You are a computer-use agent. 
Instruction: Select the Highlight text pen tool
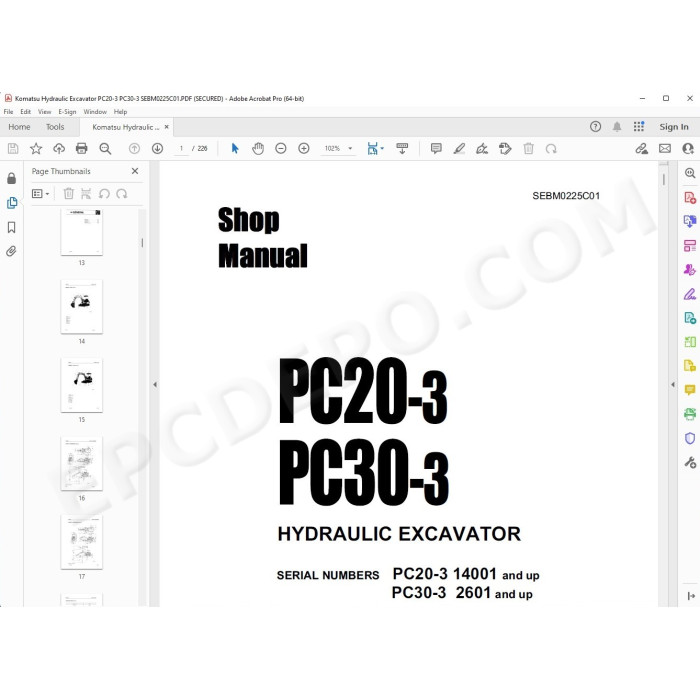(459, 149)
